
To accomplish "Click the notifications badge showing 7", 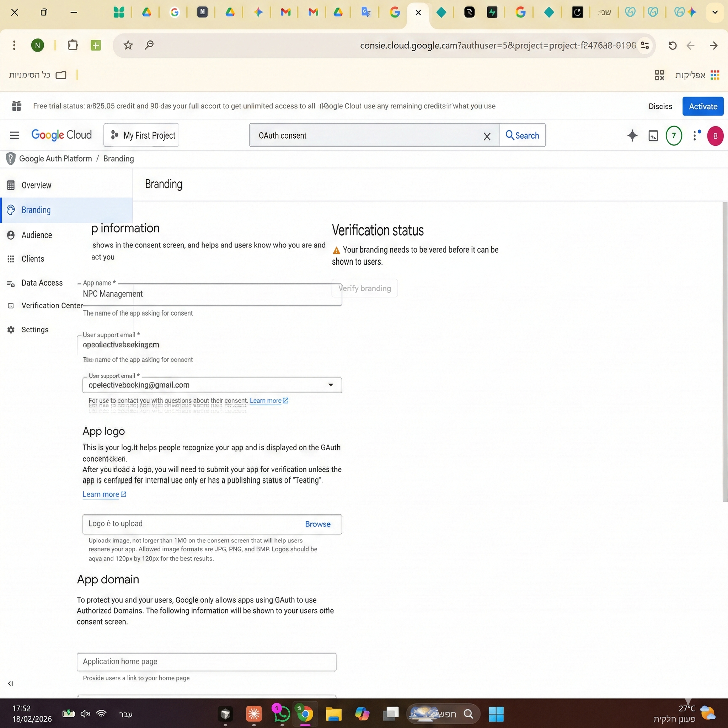I will 673,136.
